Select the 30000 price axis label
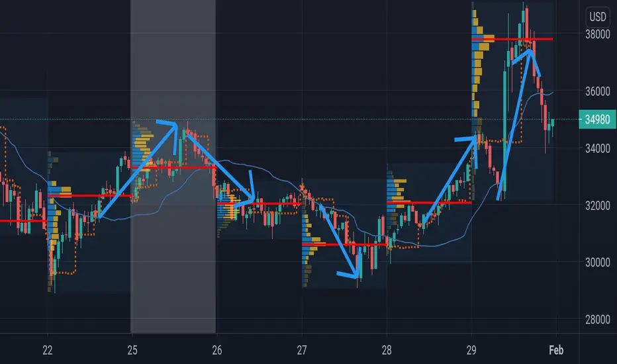Screen dimensions: 617x364 pyautogui.click(x=597, y=263)
